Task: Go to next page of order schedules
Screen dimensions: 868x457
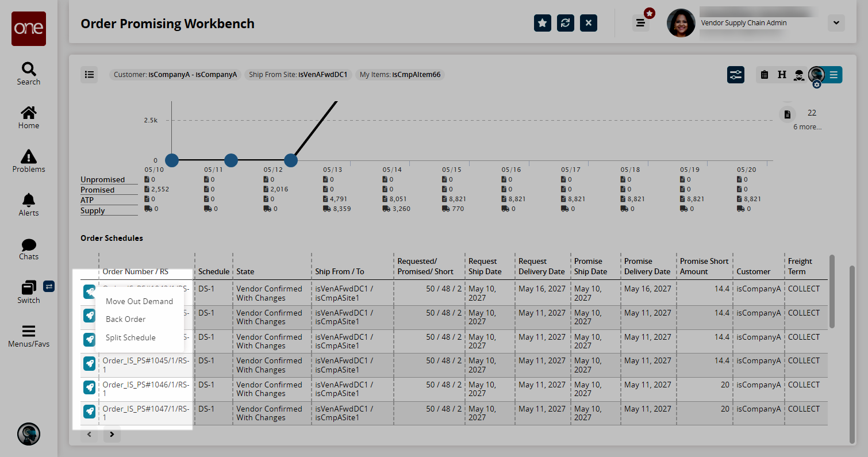Action: tap(112, 435)
